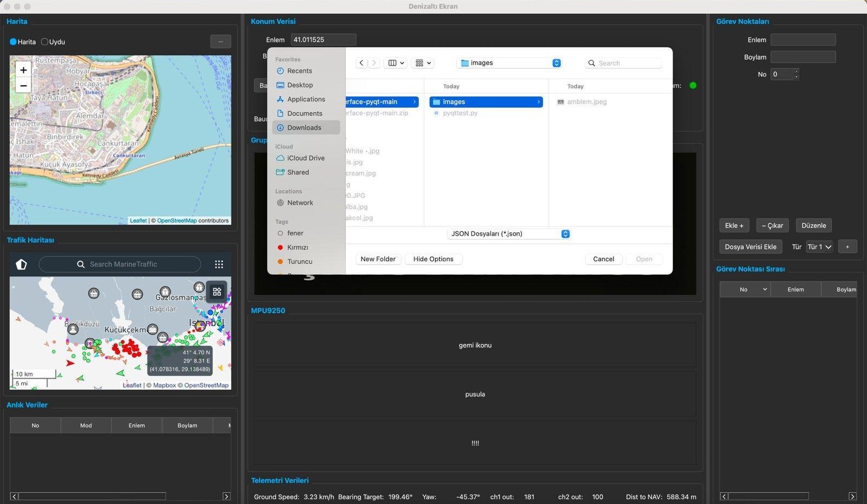Open the images folder path dropdown
Screen dimensions: 867x504
[509, 63]
